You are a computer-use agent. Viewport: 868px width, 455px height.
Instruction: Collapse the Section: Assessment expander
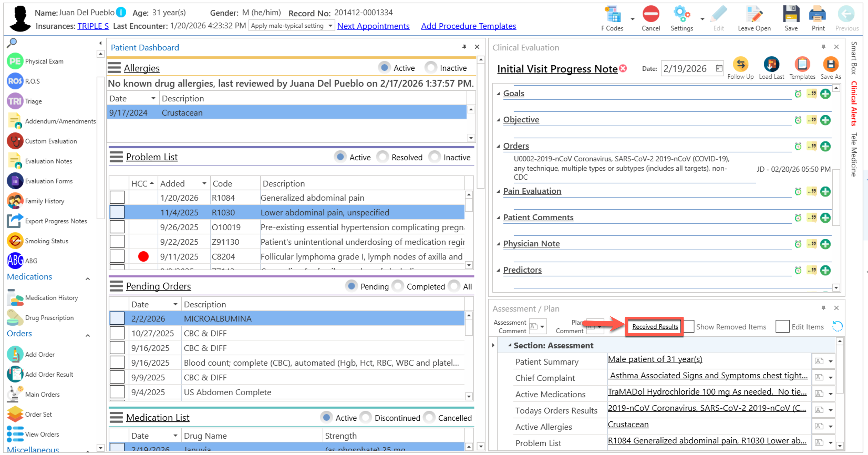(509, 345)
